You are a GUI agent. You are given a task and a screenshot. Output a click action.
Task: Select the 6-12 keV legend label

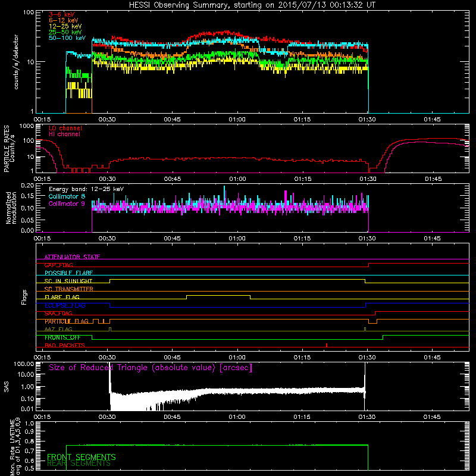click(x=64, y=20)
